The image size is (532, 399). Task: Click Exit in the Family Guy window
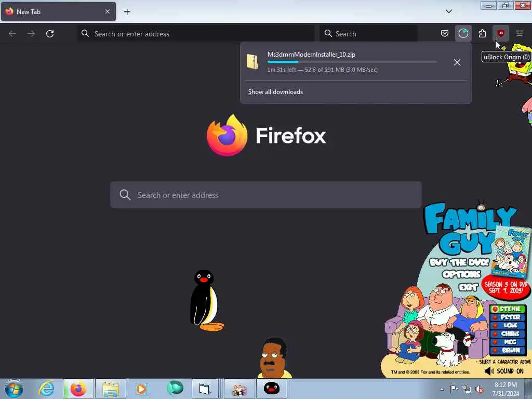pyautogui.click(x=468, y=287)
